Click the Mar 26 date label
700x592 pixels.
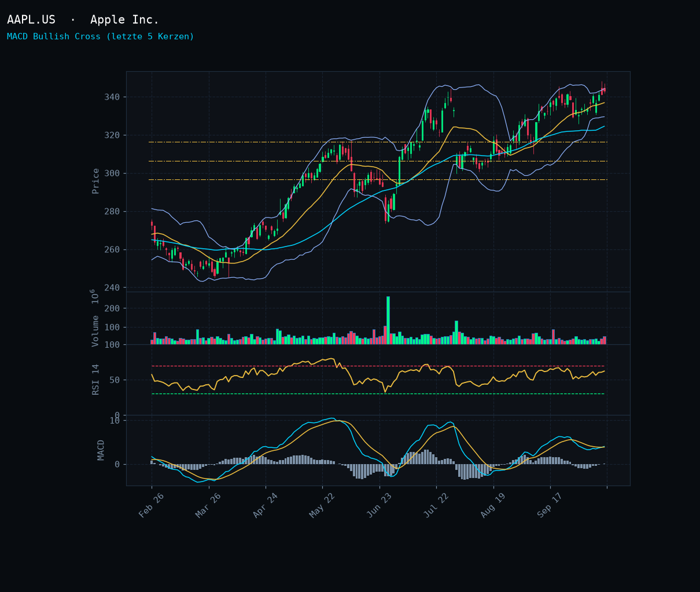tap(208, 505)
